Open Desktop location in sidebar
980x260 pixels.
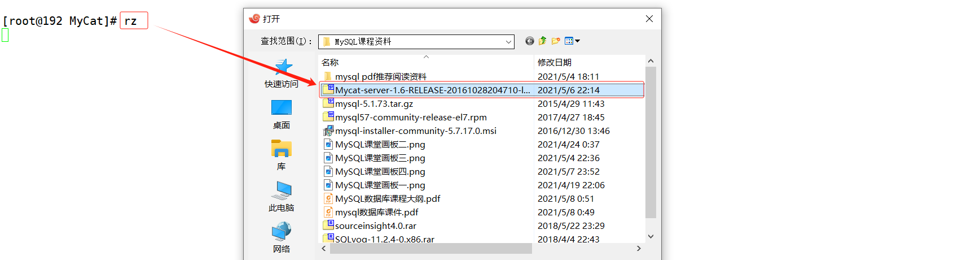[282, 115]
